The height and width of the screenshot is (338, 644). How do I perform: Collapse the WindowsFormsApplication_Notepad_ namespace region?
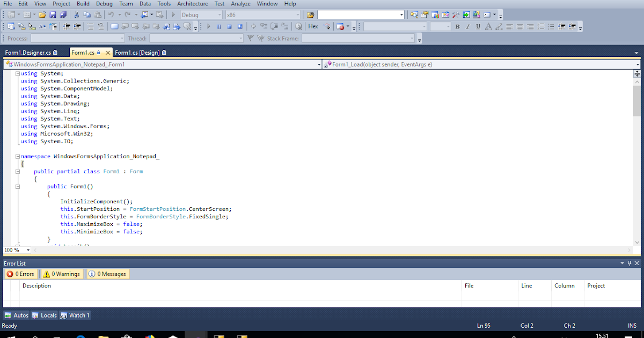17,156
